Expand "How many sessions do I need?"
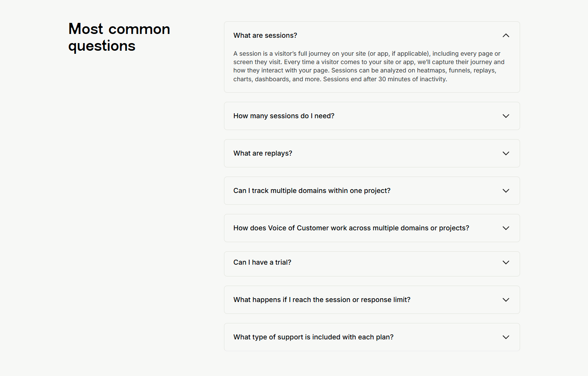The height and width of the screenshot is (376, 588). pyautogui.click(x=372, y=116)
